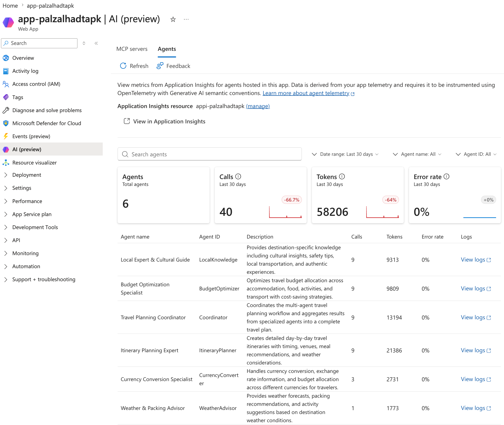The image size is (504, 425).
Task: Open View logs for Currency Conversion Specialist
Action: (476, 379)
